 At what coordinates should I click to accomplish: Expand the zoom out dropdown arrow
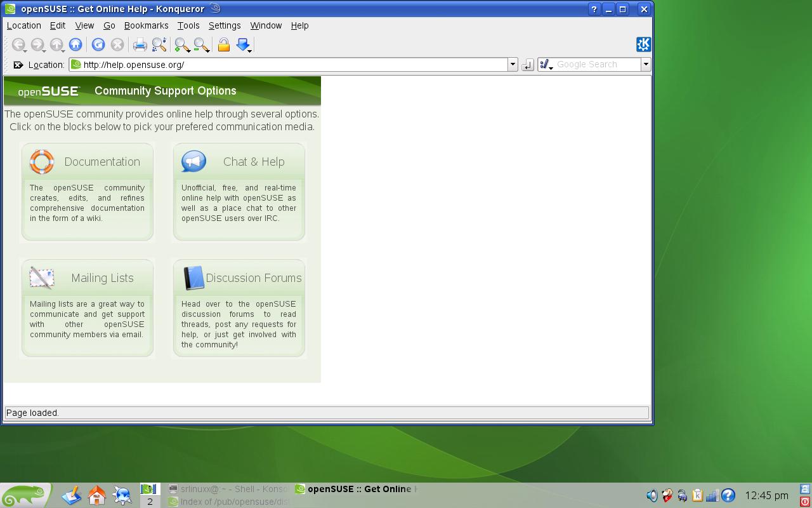click(208, 50)
